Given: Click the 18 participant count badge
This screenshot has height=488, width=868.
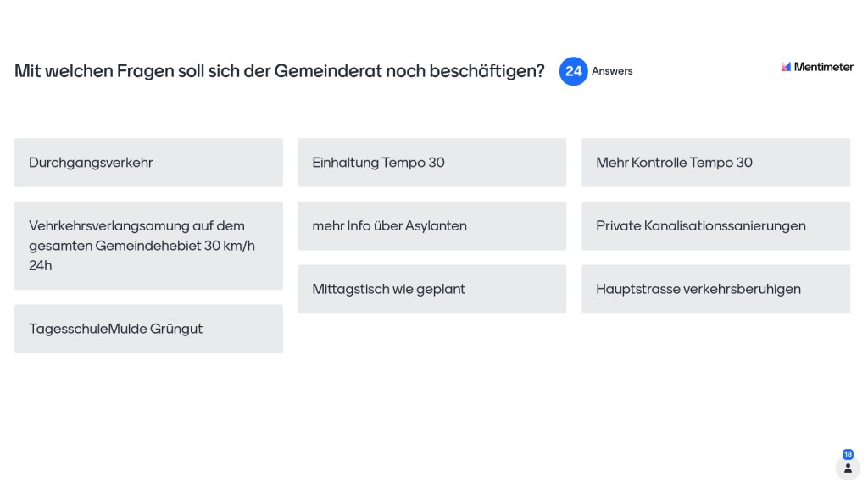Looking at the screenshot, I should click(848, 454).
